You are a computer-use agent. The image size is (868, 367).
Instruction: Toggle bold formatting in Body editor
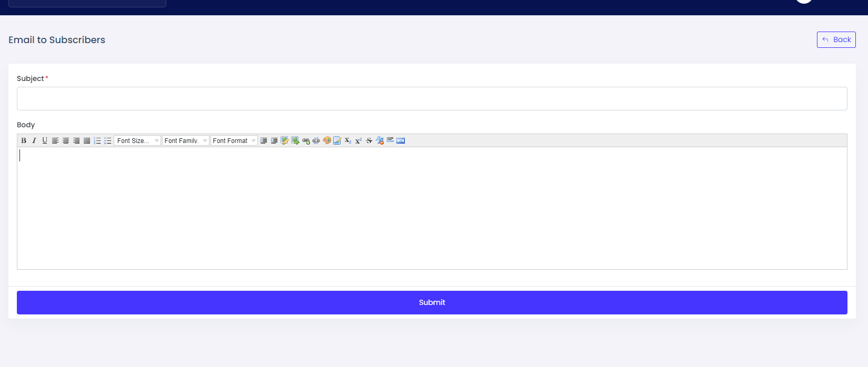click(x=24, y=140)
